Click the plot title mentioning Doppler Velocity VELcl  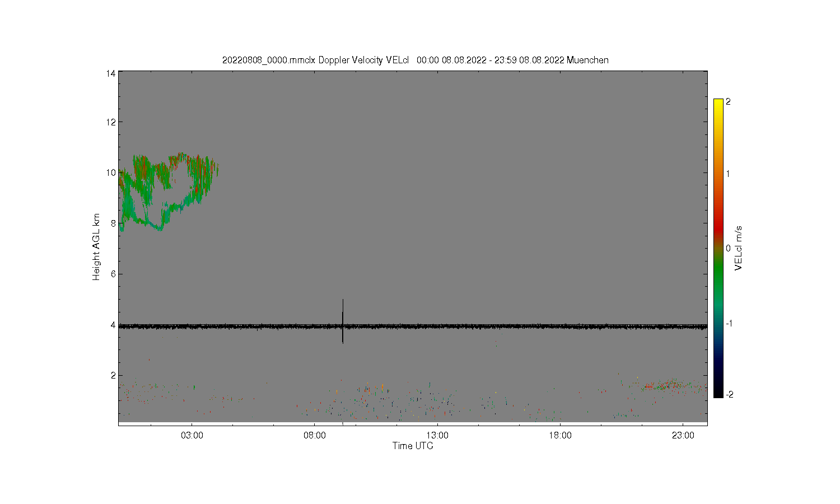click(415, 60)
